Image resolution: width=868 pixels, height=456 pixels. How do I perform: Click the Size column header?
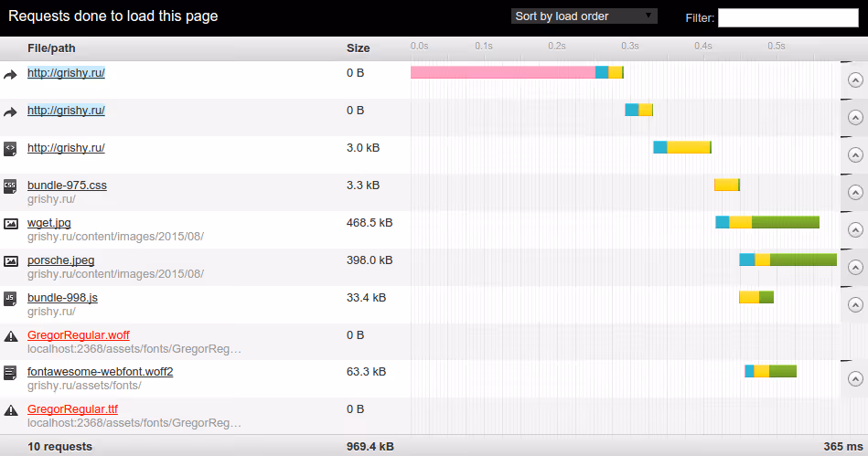pos(358,48)
